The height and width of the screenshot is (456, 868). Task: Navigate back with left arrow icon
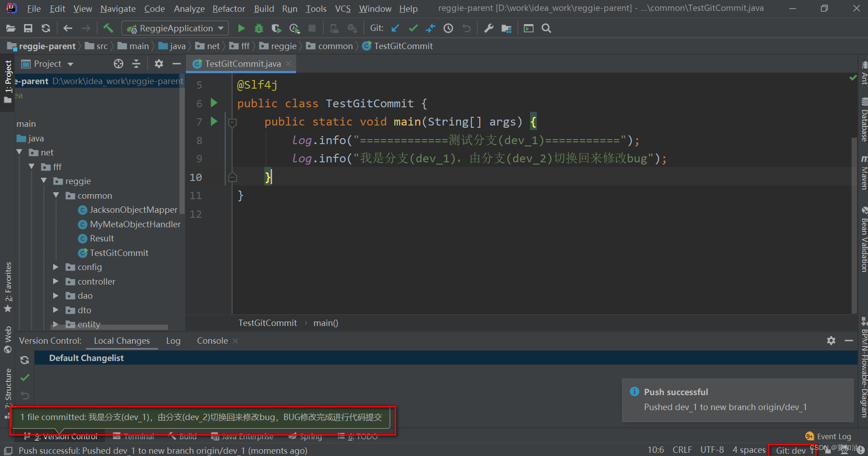click(x=68, y=28)
